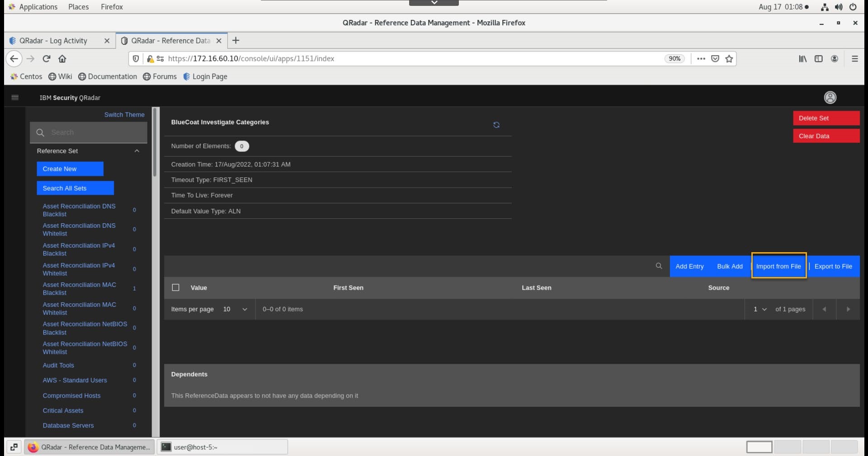868x456 pixels.
Task: Go to the previous table page arrow
Action: coord(824,309)
